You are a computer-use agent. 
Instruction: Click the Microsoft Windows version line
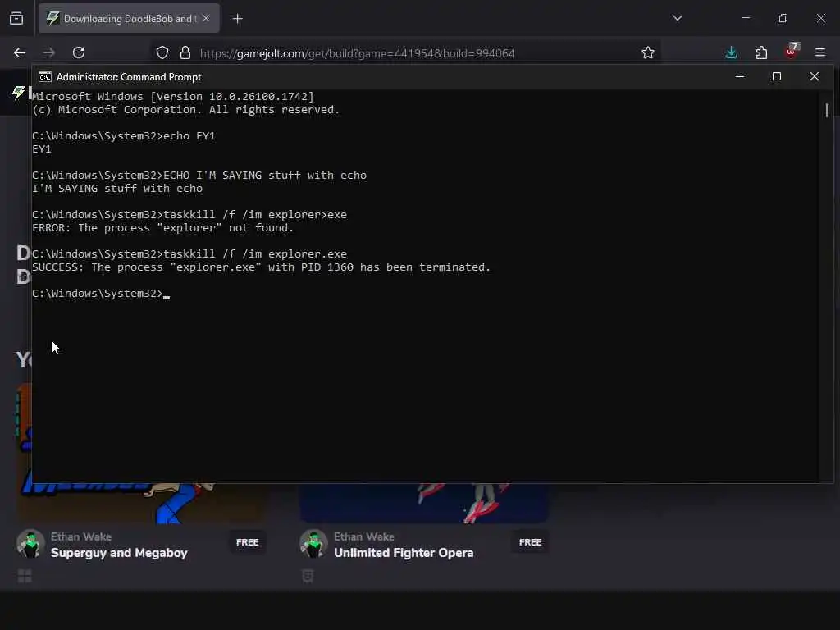(x=172, y=97)
